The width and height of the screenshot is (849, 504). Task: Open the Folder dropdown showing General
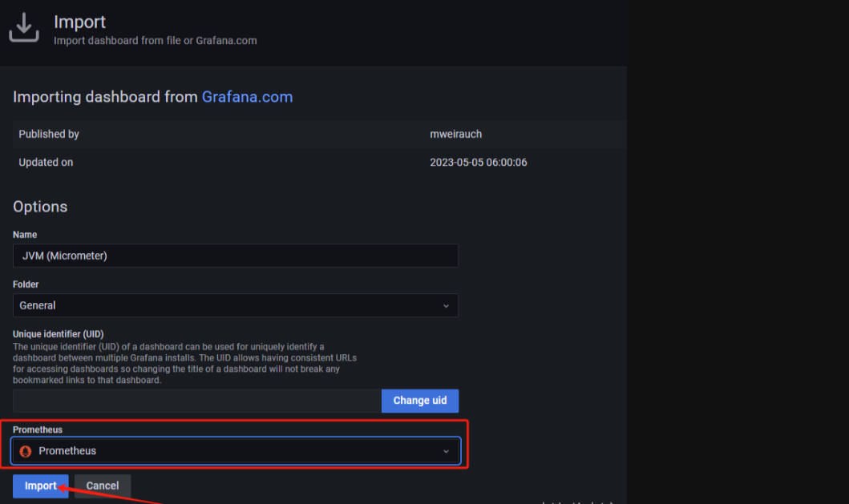click(x=236, y=305)
